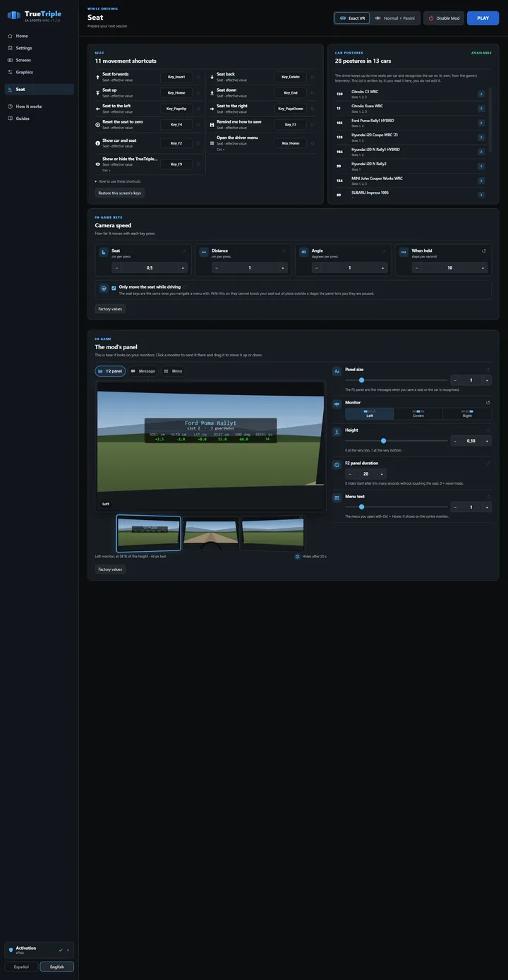Select Normal + Panini mode
Viewport: 508px width, 980px height.
395,18
